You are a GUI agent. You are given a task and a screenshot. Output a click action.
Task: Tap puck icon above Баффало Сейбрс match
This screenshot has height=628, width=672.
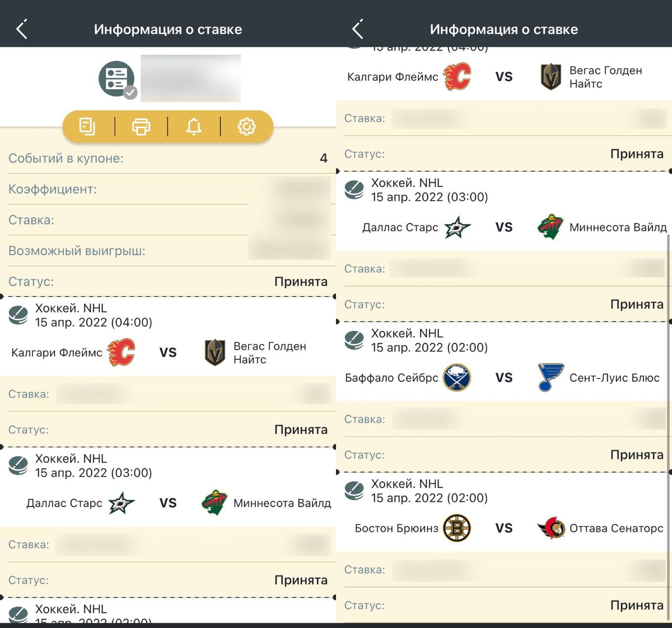point(354,340)
